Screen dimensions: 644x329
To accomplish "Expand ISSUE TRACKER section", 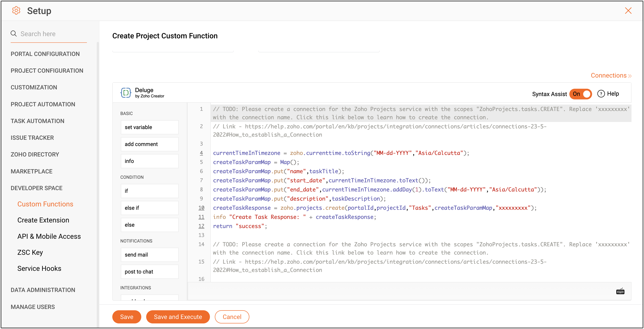I will 32,138.
